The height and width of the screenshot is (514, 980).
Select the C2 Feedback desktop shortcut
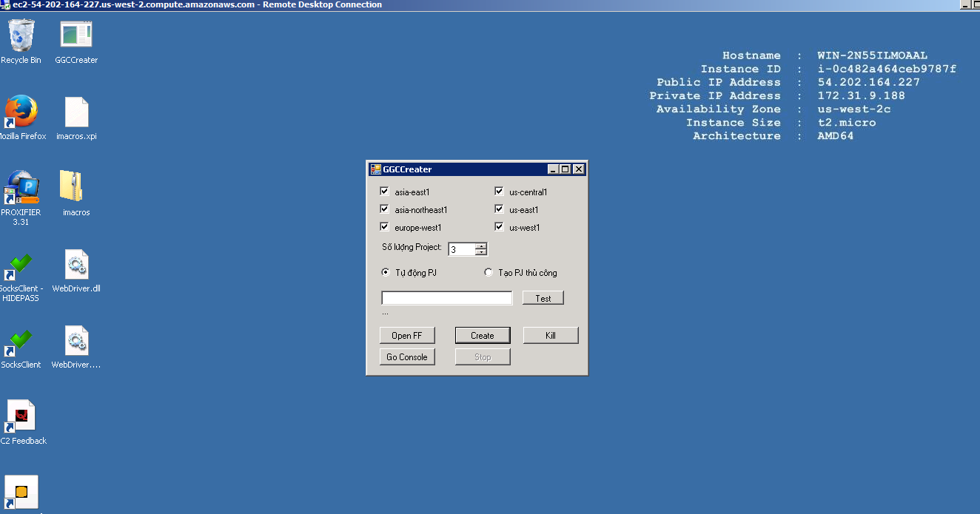[x=21, y=417]
